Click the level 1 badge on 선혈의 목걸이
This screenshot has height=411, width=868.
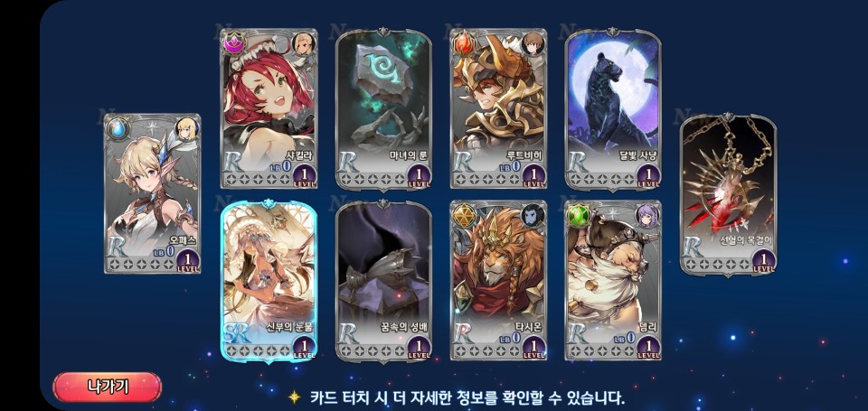click(x=764, y=260)
